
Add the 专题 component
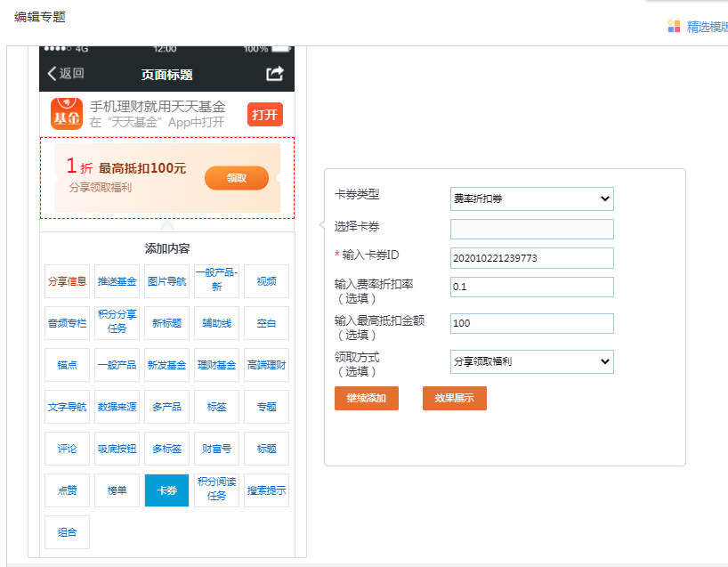[x=266, y=407]
